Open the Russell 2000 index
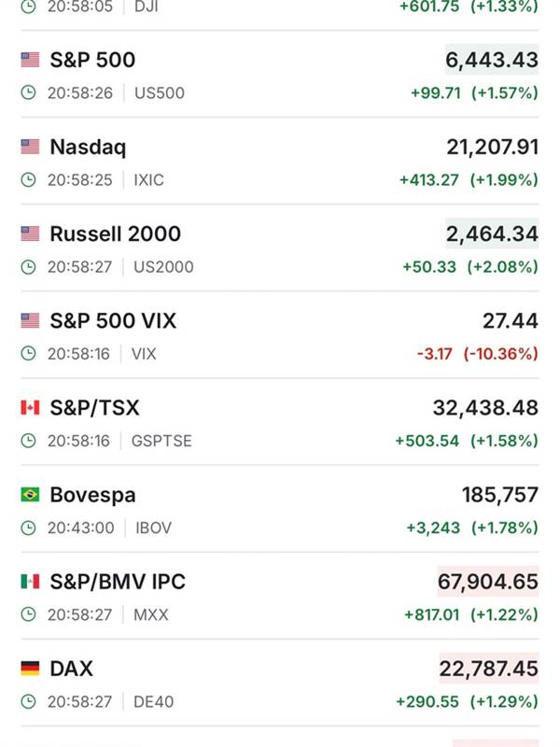 tap(115, 233)
